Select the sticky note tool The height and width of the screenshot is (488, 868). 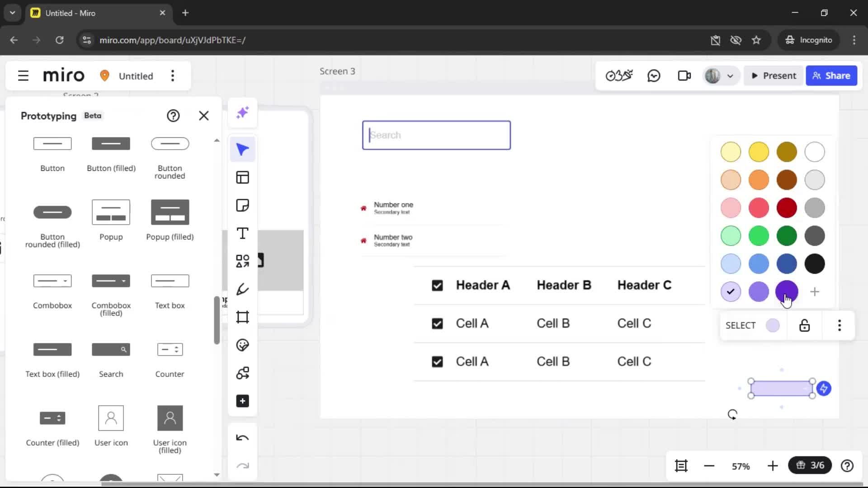[x=243, y=206]
